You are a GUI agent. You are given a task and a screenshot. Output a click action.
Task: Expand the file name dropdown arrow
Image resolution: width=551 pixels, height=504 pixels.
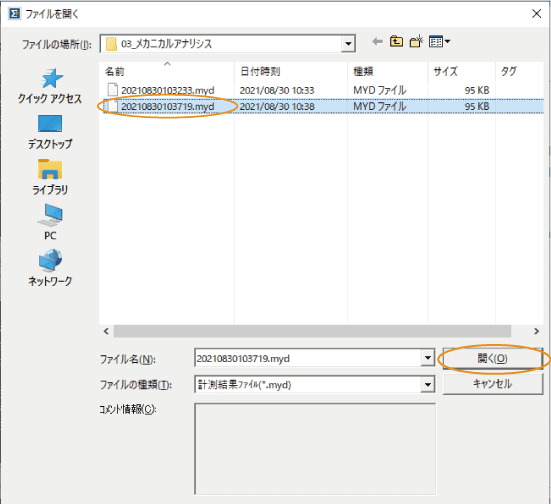[428, 358]
